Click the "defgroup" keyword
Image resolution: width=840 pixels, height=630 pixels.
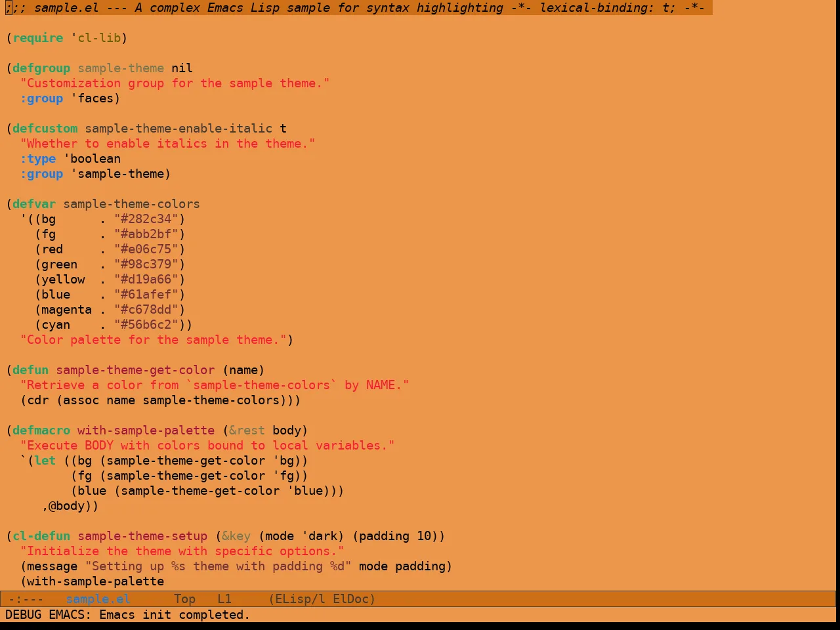pyautogui.click(x=41, y=68)
